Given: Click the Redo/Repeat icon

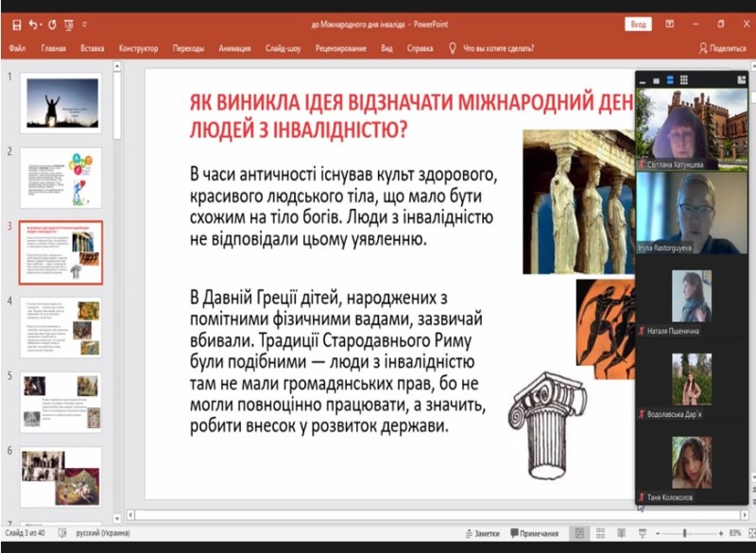Looking at the screenshot, I should (53, 25).
